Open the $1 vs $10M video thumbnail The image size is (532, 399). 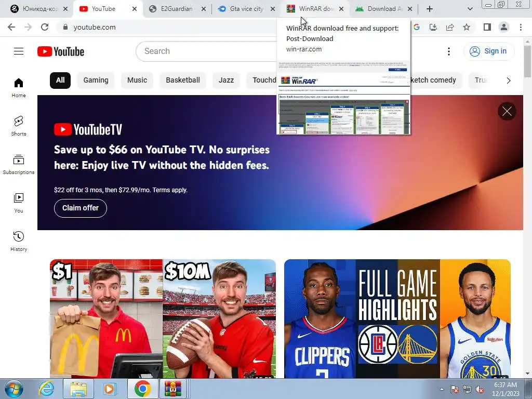pyautogui.click(x=163, y=318)
